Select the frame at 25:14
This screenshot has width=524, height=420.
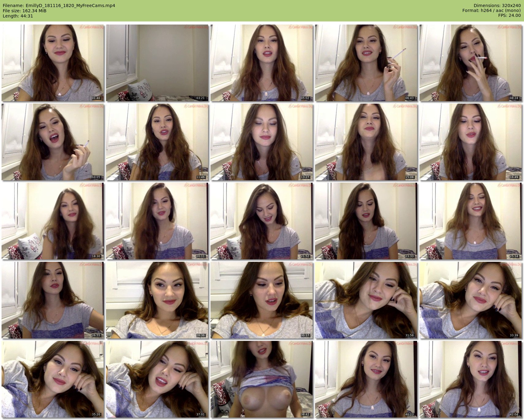tap(471, 221)
